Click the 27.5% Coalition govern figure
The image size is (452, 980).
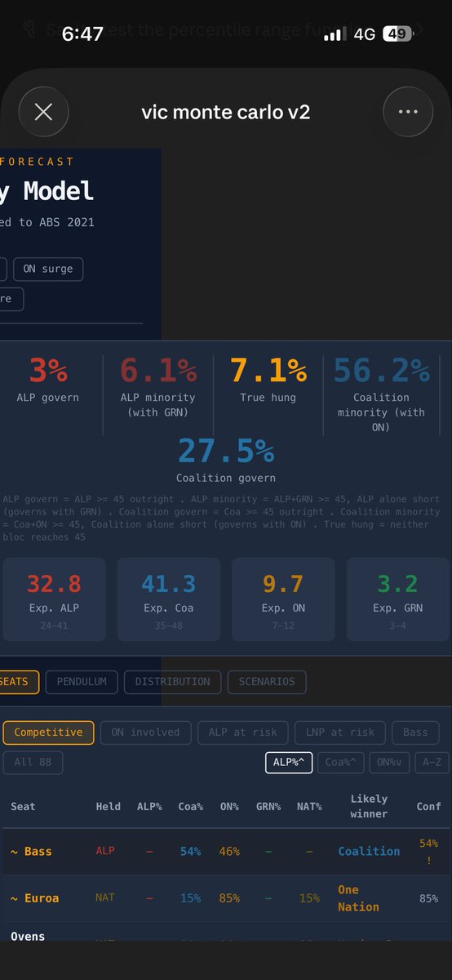(226, 451)
